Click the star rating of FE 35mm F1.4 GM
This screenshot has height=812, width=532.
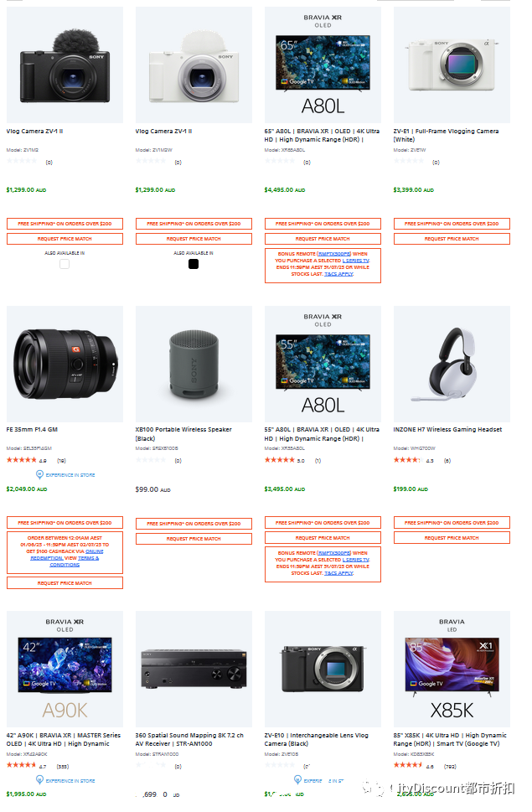pos(21,460)
